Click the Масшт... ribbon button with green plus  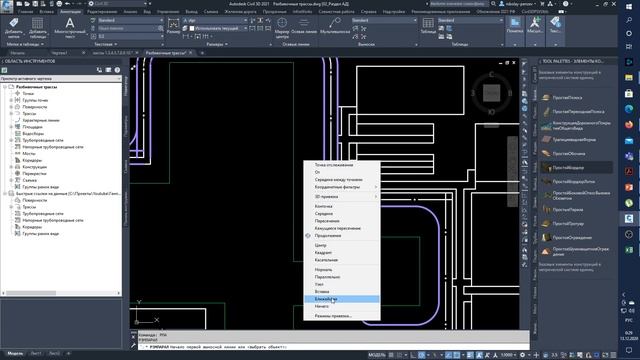tap(535, 26)
